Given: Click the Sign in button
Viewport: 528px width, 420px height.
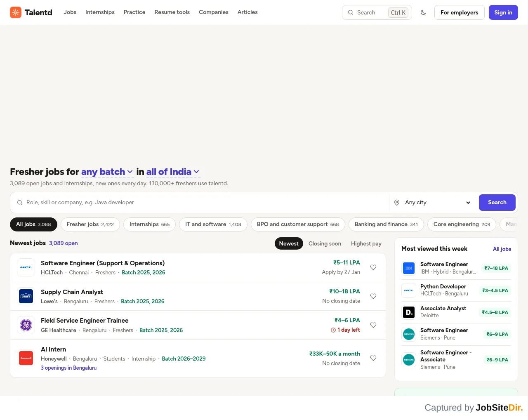Looking at the screenshot, I should 503,12.
